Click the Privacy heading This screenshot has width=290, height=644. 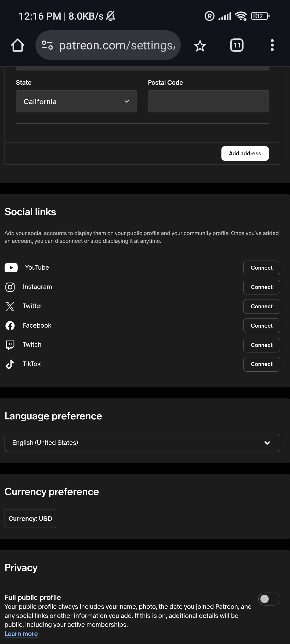coord(21,568)
